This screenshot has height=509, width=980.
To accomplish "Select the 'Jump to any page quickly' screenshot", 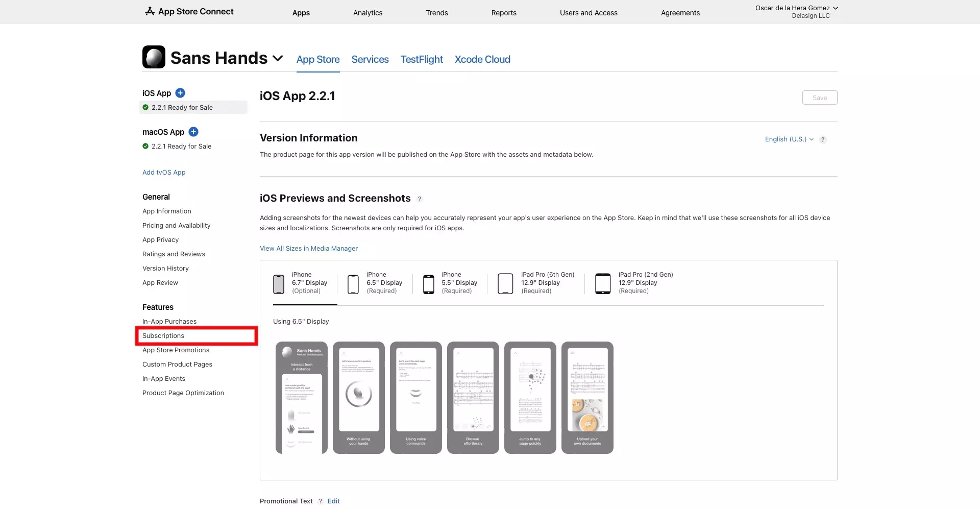I will point(530,398).
